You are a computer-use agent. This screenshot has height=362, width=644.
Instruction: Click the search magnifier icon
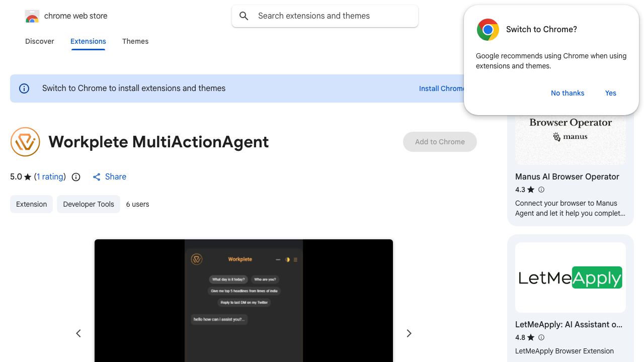[244, 16]
